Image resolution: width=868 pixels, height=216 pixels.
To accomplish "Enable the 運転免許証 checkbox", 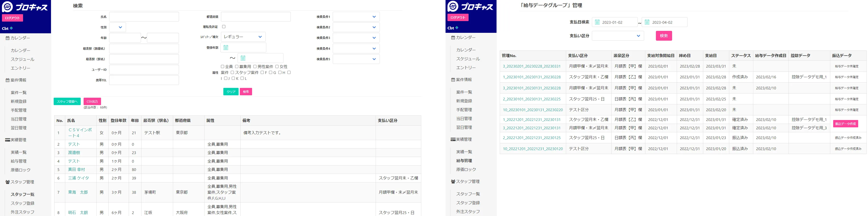I will coord(224,27).
